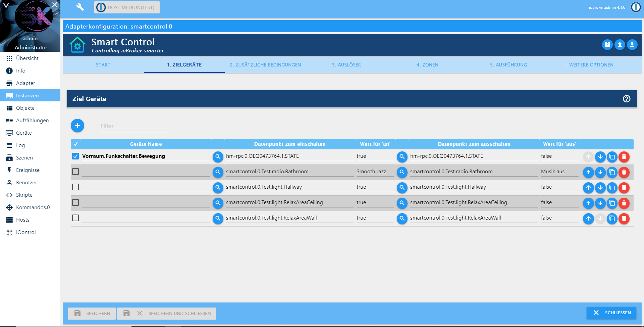Click the Host Medion(Test) button

point(127,7)
